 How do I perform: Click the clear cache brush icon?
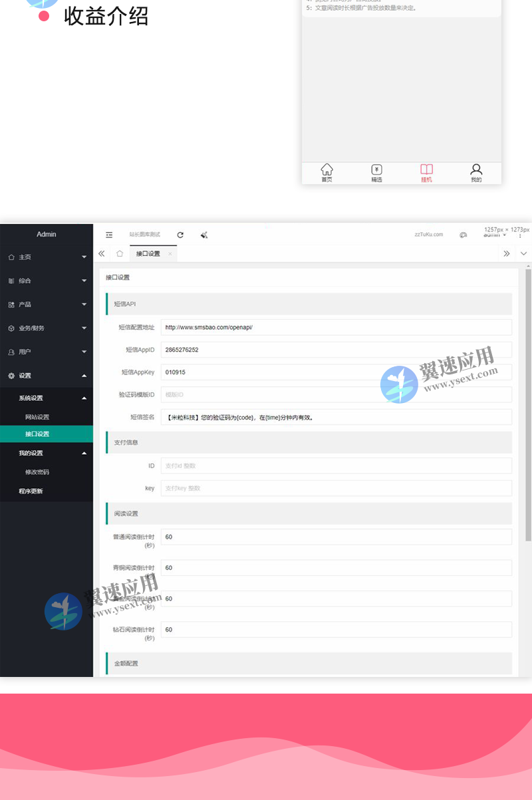tap(204, 235)
